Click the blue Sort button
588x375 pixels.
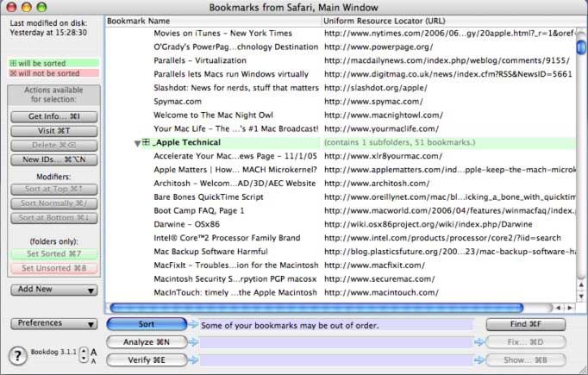click(x=147, y=324)
